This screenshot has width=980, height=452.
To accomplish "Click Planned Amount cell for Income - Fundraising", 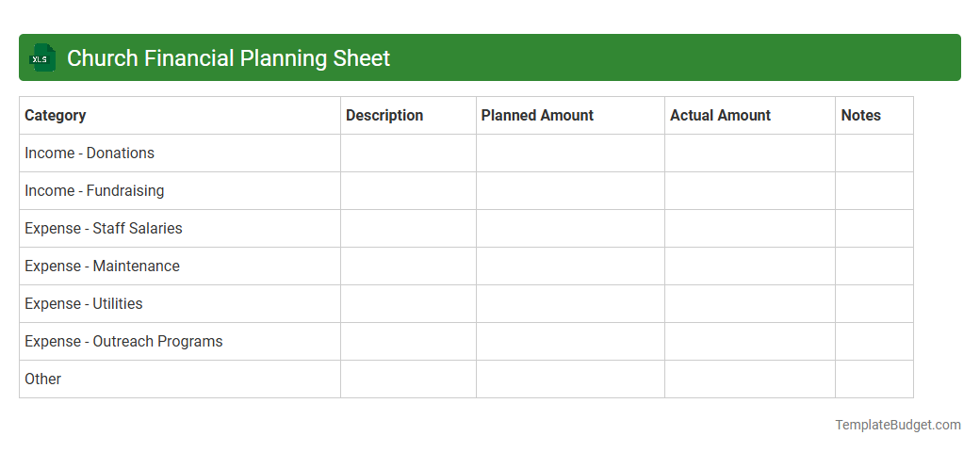I will pyautogui.click(x=570, y=191).
